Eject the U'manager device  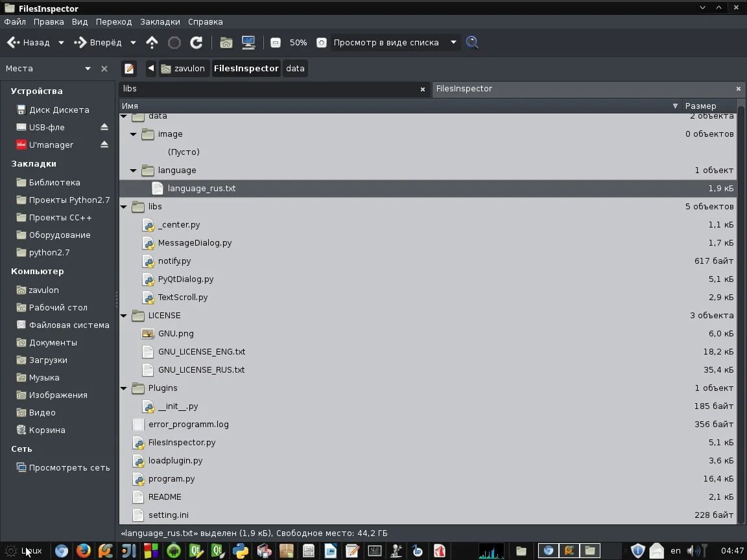coord(104,145)
